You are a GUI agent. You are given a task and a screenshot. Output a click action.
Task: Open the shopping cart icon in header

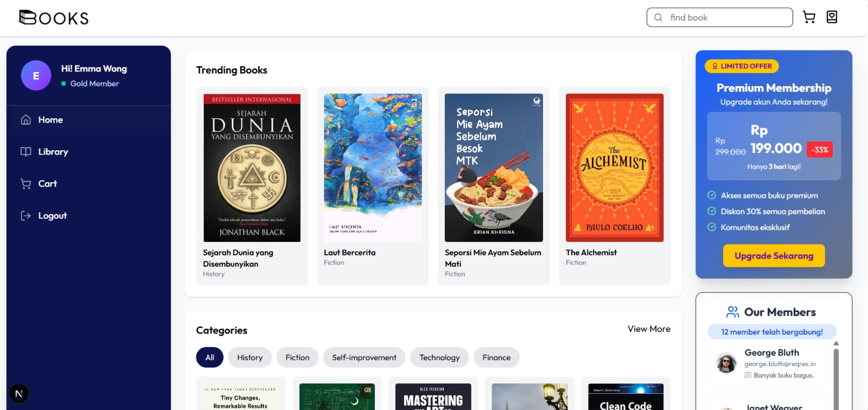tap(809, 17)
